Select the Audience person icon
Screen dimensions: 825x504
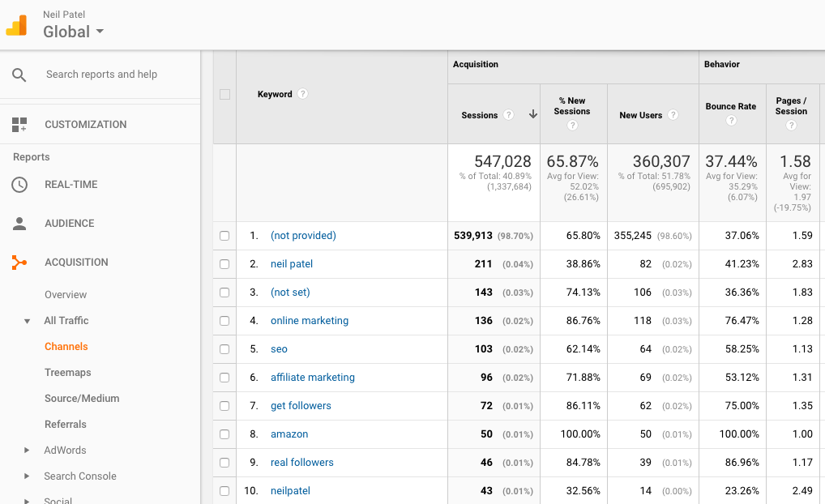[x=19, y=223]
